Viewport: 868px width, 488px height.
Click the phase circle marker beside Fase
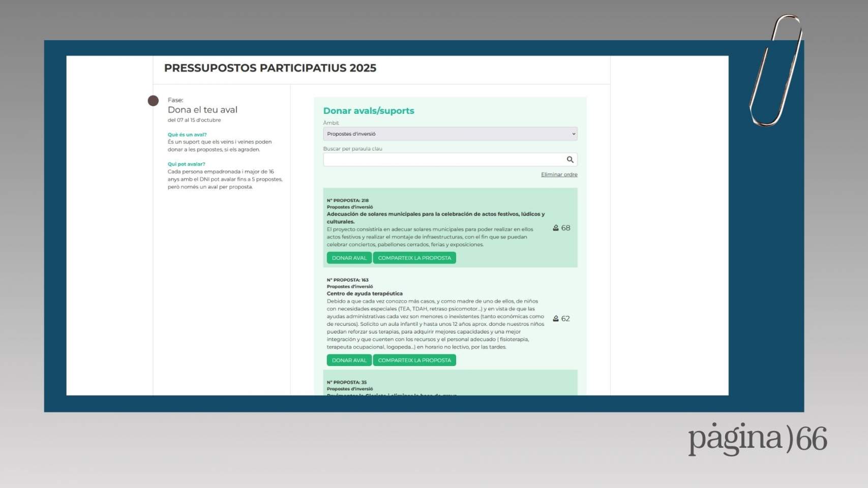153,101
